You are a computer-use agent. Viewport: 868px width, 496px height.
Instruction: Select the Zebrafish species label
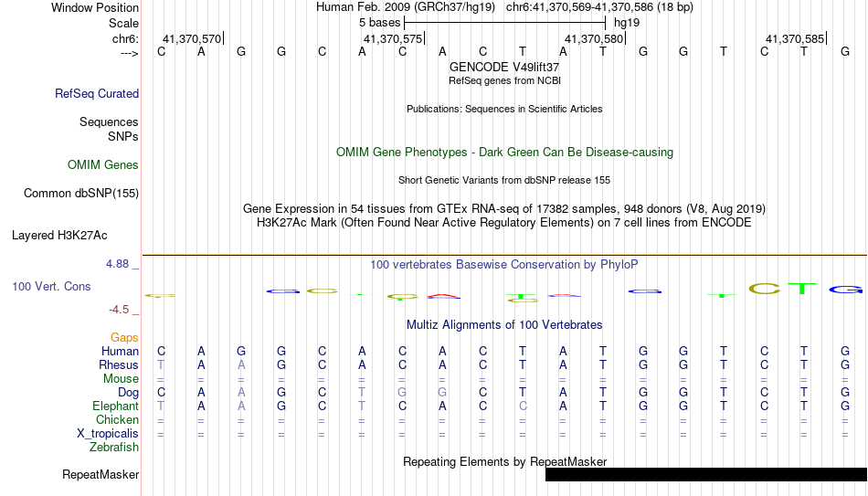coord(114,447)
